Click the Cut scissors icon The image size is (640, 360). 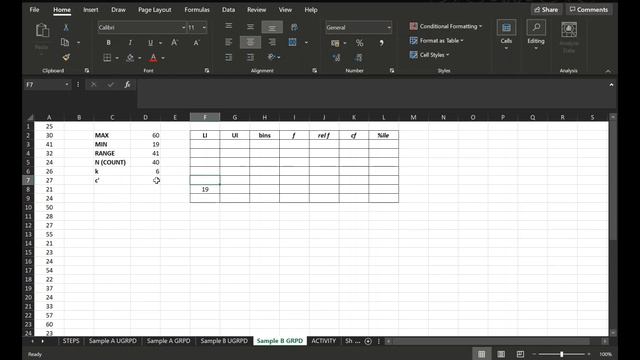coord(66,27)
